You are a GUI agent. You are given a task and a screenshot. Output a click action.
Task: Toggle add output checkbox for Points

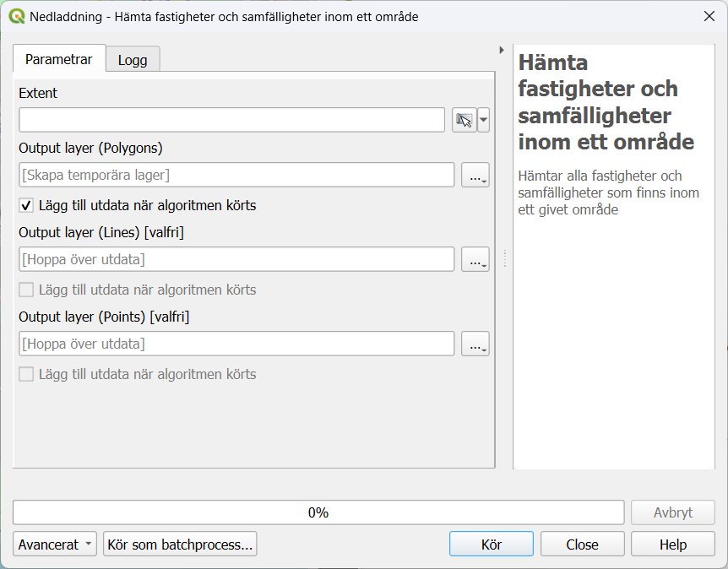26,374
